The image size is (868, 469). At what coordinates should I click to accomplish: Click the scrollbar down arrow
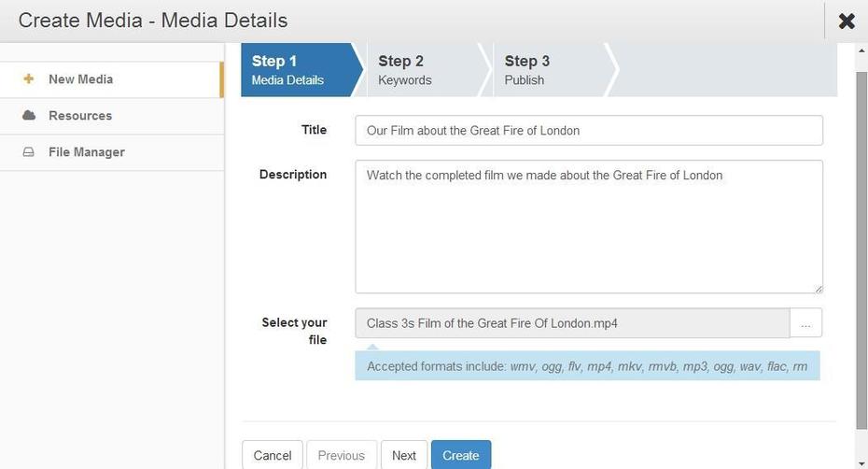pos(861,462)
